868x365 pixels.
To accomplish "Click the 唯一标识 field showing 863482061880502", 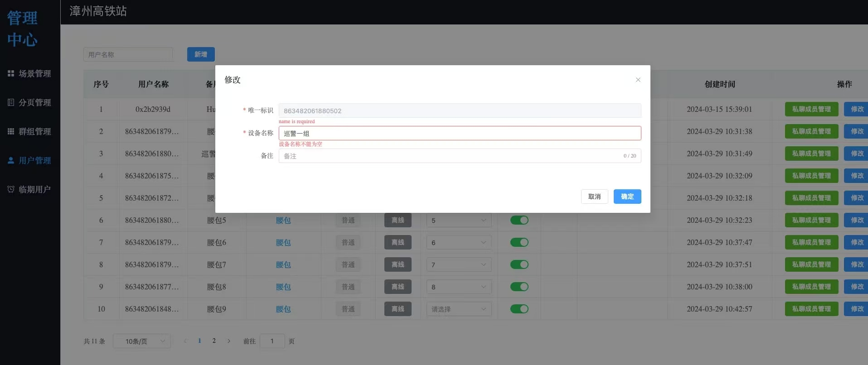I will pyautogui.click(x=460, y=110).
